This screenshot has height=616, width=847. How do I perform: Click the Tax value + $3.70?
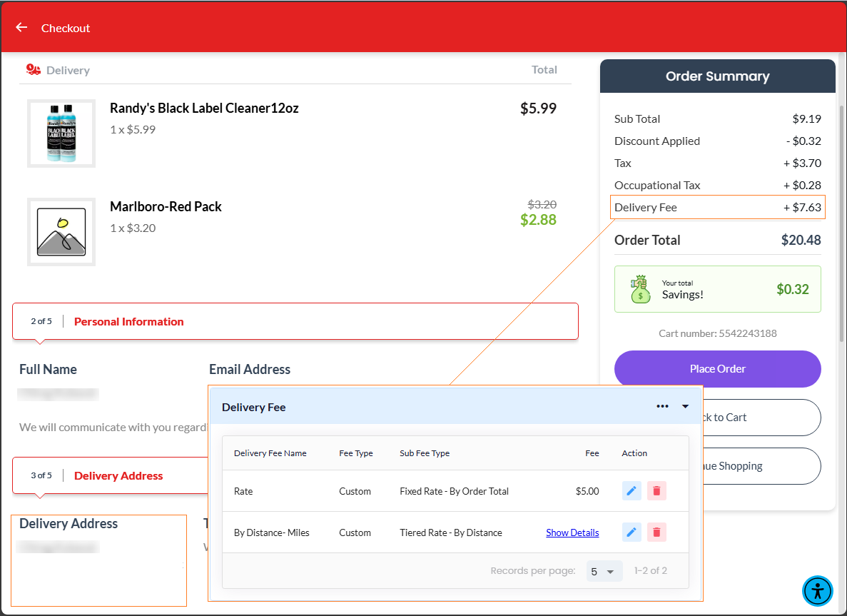[x=802, y=163]
